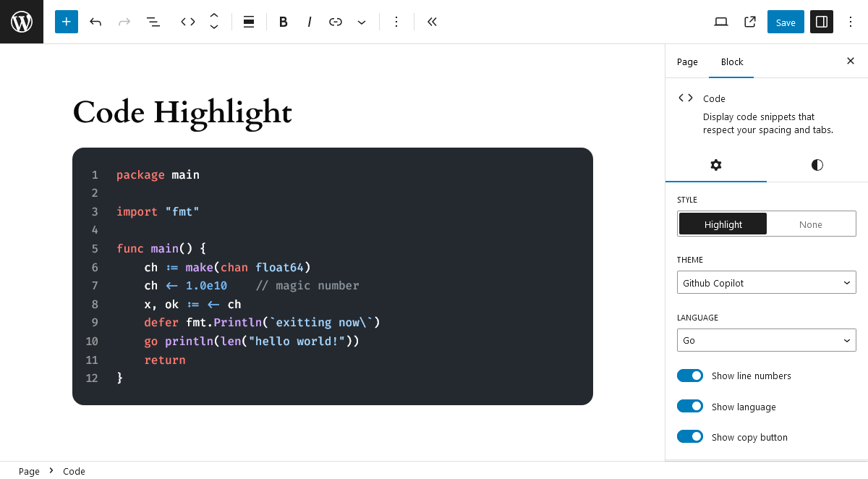Save the page
Screen dimensions: 868x479
(x=786, y=22)
